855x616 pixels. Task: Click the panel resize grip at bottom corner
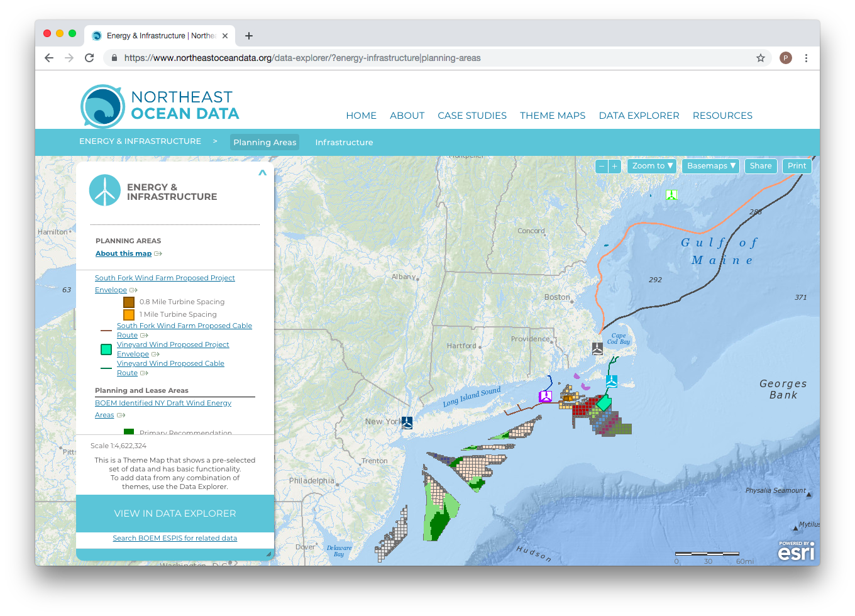268,554
